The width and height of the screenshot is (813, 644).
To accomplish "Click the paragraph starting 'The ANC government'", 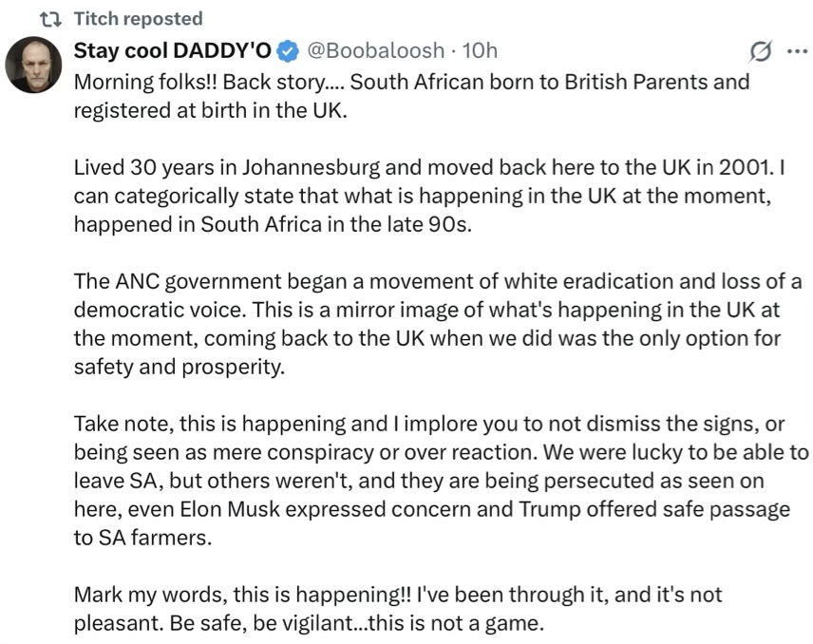I will [438, 324].
